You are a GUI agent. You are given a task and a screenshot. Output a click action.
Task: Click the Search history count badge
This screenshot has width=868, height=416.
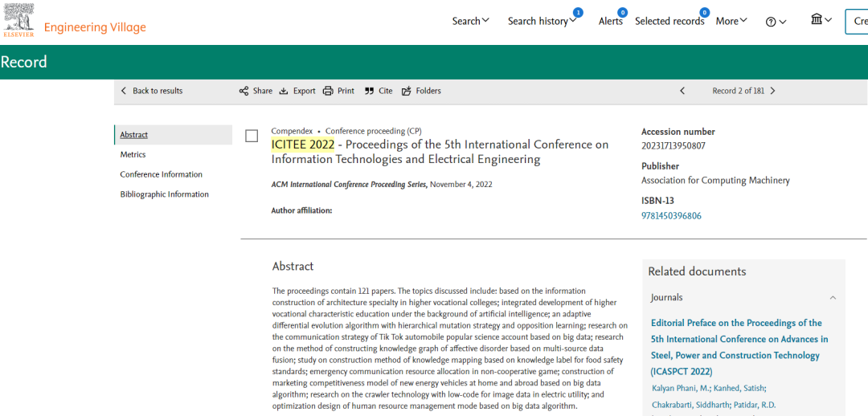point(577,12)
